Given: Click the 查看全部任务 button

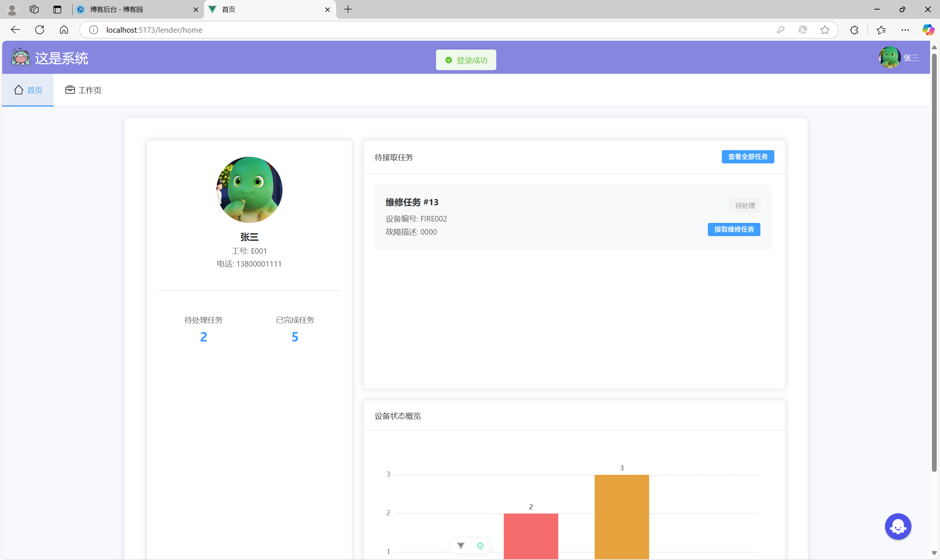Looking at the screenshot, I should 748,156.
